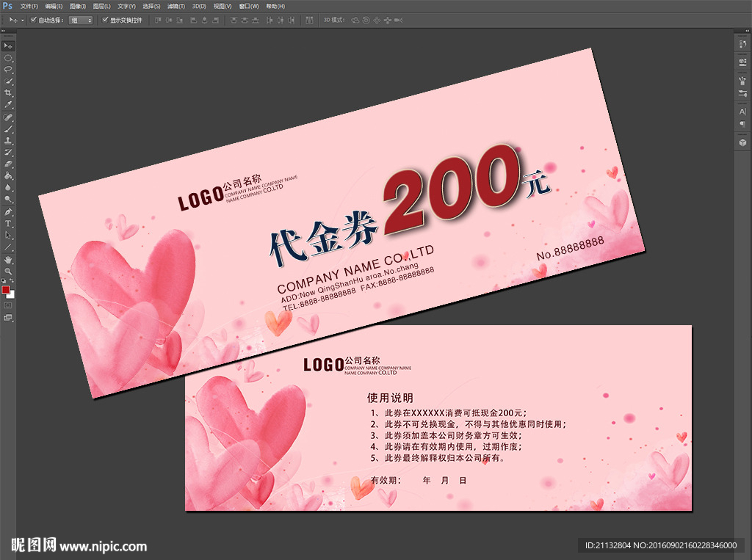The height and width of the screenshot is (560, 752).
Task: Click the white background color swatch
Action: pyautogui.click(x=12, y=295)
